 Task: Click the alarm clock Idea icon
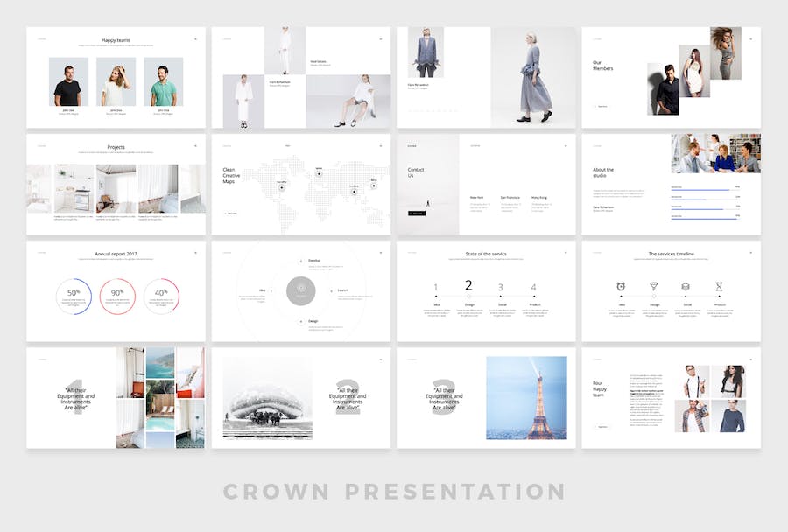(x=621, y=286)
